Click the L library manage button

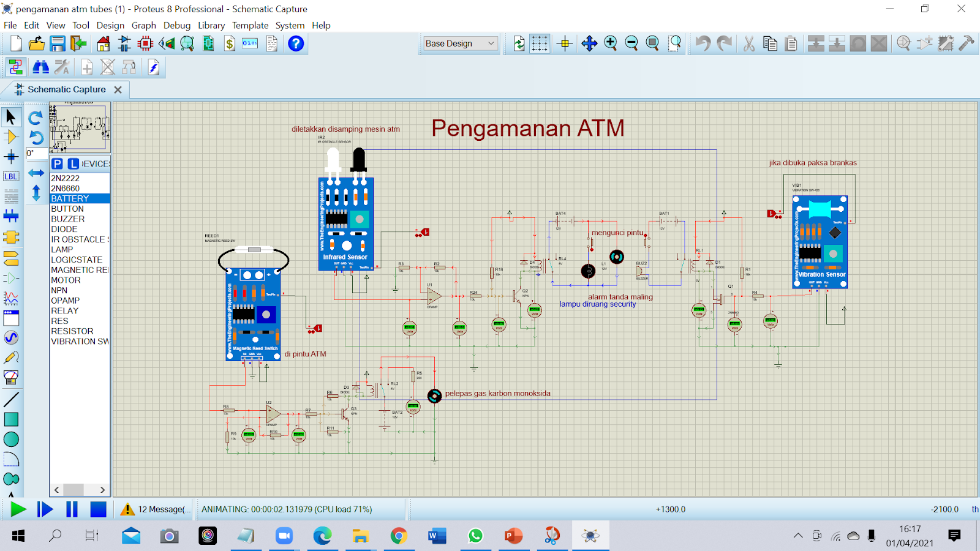pos(73,163)
